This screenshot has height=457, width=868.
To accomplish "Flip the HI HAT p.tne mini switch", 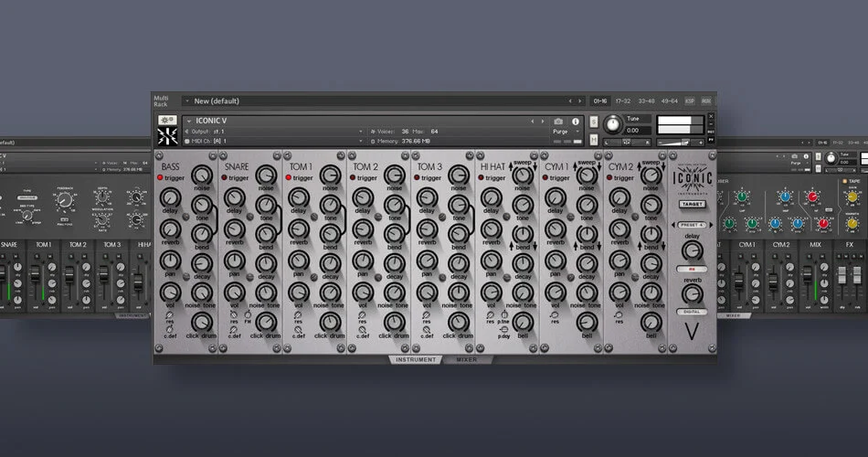I will click(504, 314).
